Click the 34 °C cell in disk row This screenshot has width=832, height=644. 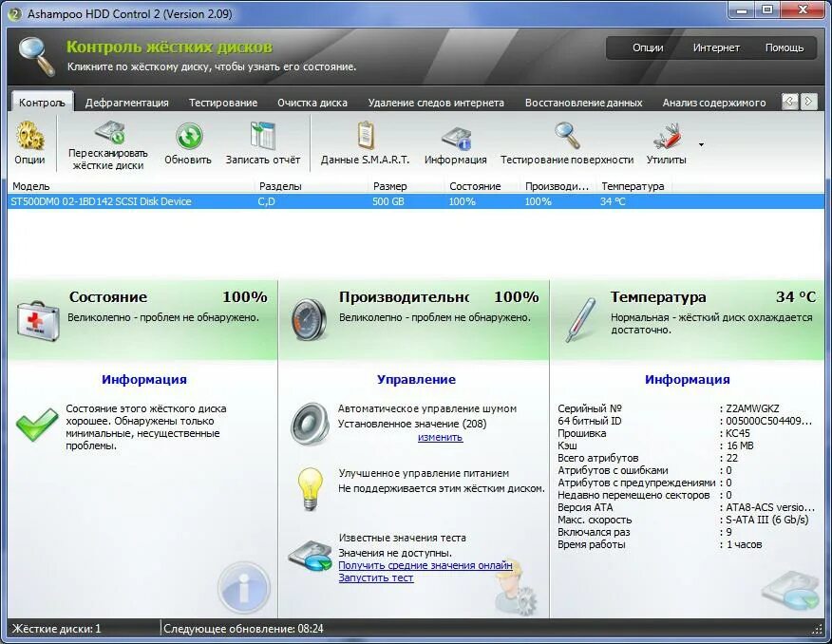(x=613, y=201)
